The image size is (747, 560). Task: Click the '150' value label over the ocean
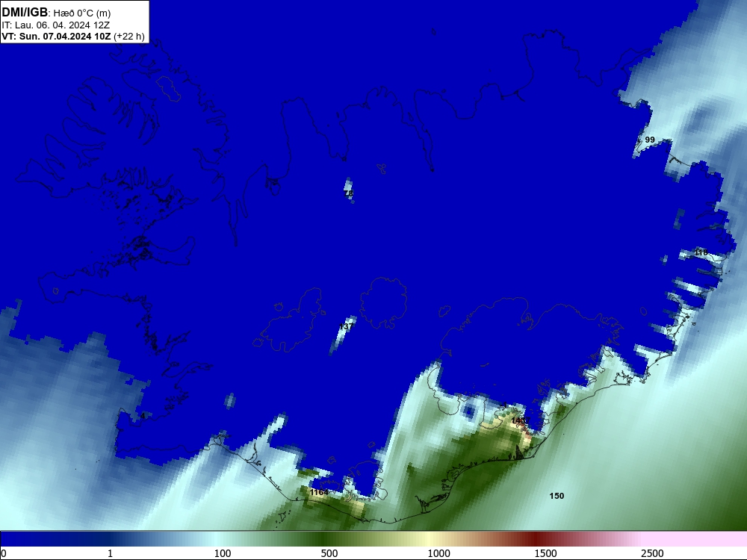tap(557, 496)
